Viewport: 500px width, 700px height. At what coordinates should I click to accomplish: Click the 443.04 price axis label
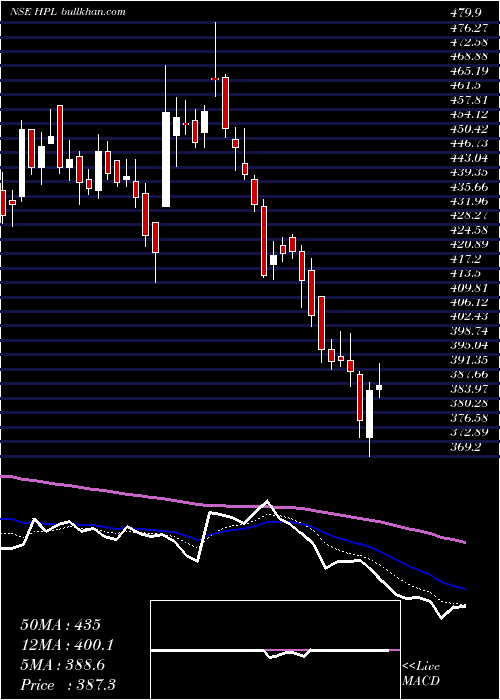(x=469, y=158)
